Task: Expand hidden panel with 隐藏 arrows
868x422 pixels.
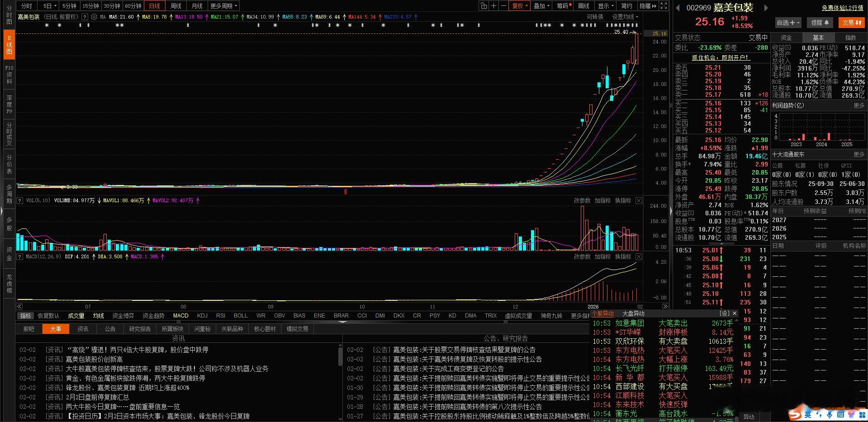Action: click(648, 6)
